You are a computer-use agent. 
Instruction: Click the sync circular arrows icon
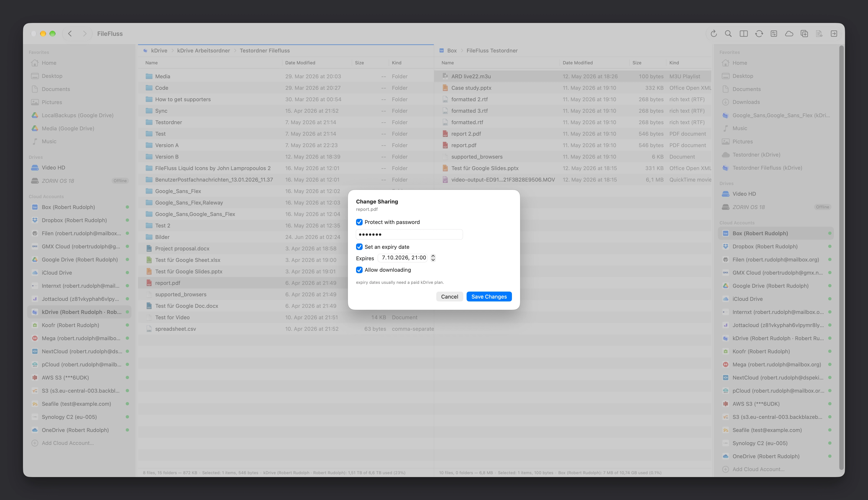click(x=759, y=34)
